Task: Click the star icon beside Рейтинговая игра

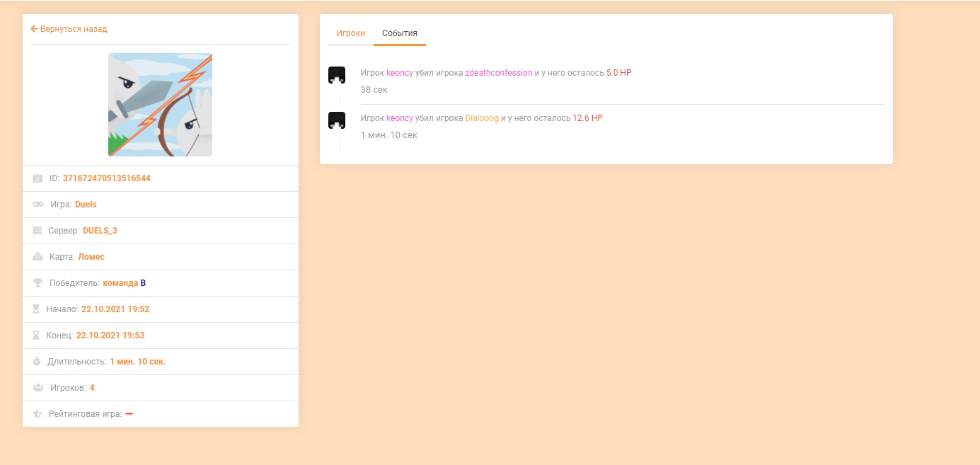Action: [38, 414]
